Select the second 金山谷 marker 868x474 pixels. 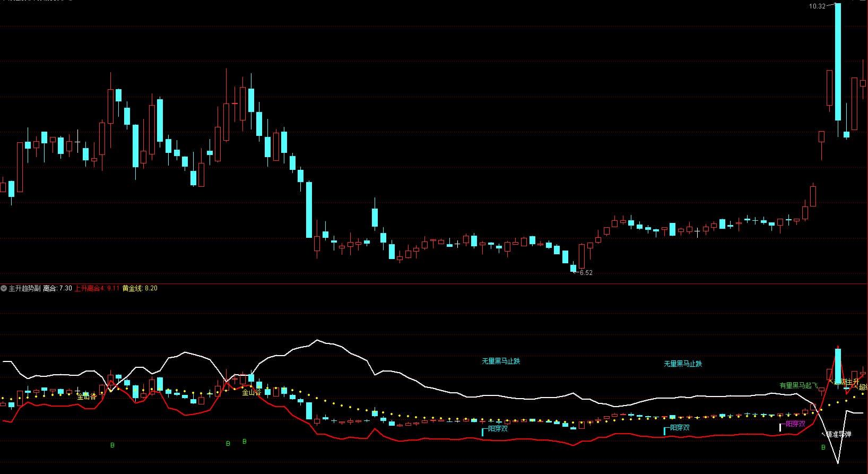pos(251,393)
